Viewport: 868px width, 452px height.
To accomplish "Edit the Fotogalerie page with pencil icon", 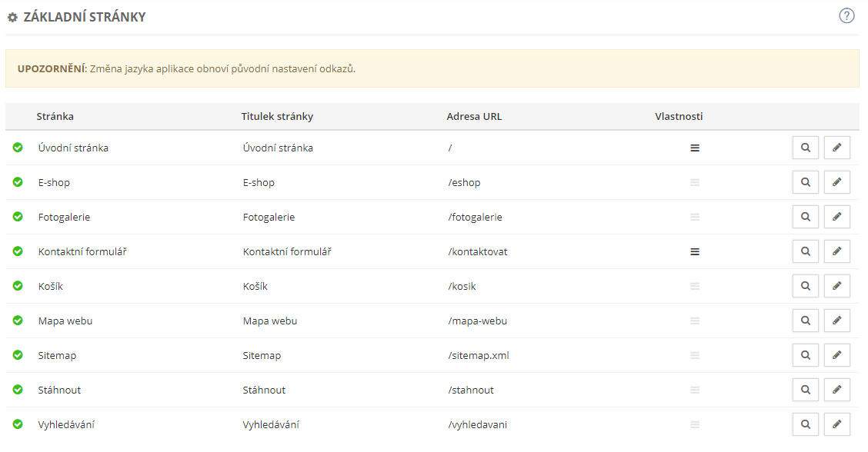I will (x=837, y=217).
